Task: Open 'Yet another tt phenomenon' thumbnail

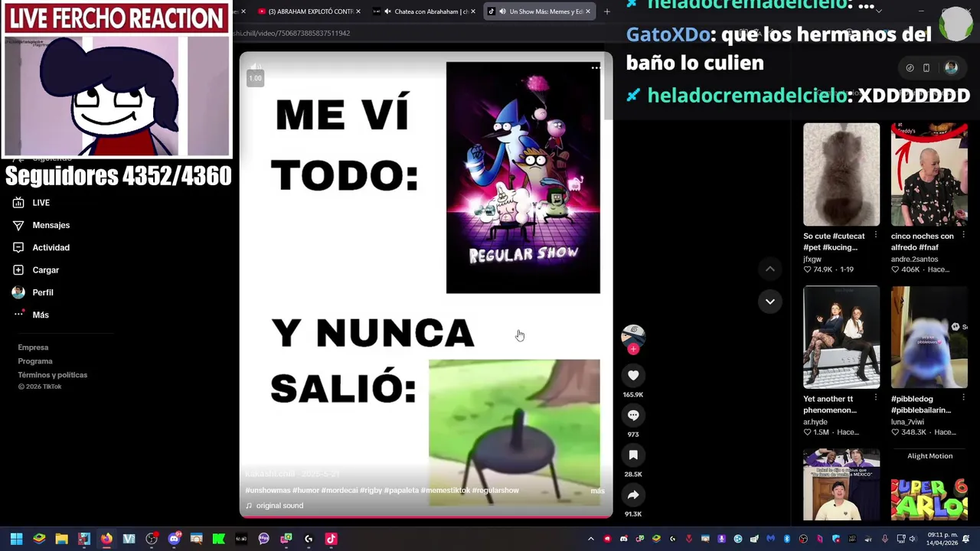Action: (841, 337)
